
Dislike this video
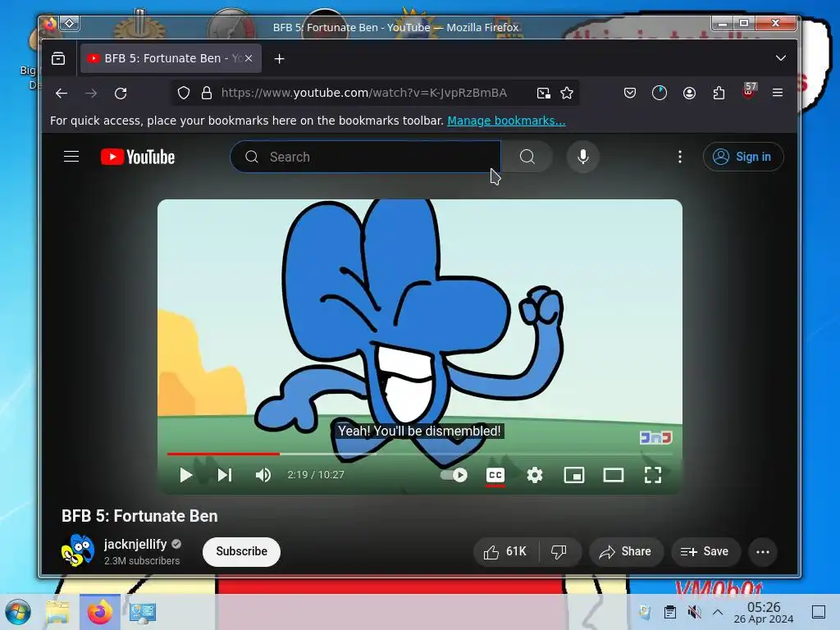click(x=559, y=552)
